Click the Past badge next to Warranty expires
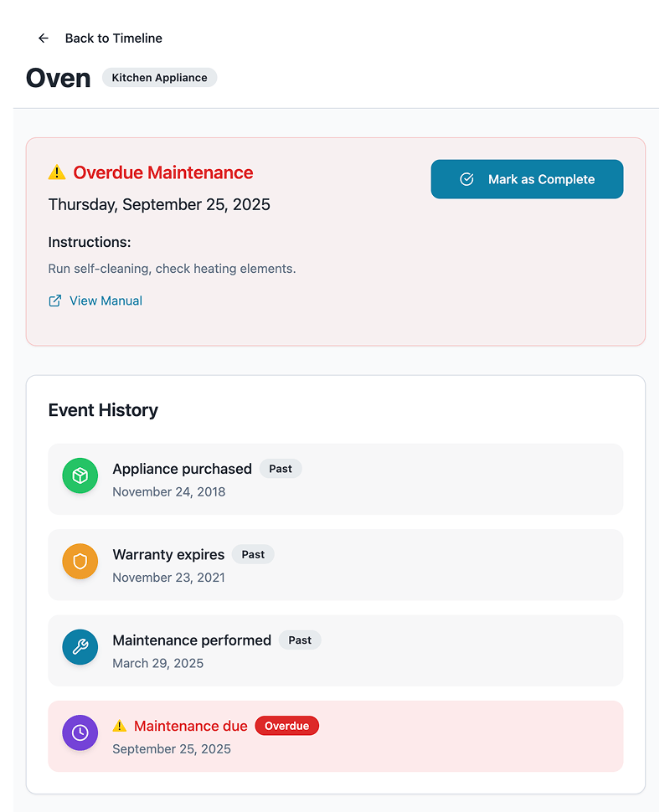 point(253,554)
